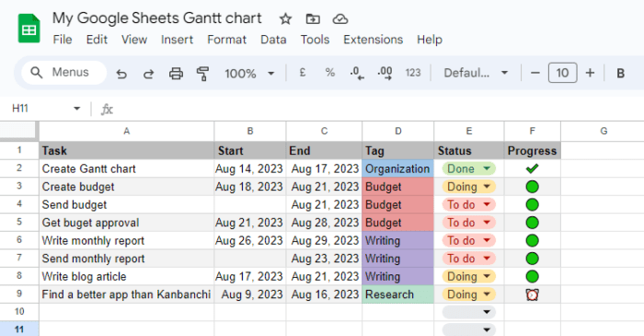Click the green Research tag cell
The width and height of the screenshot is (644, 336).
pos(397,295)
